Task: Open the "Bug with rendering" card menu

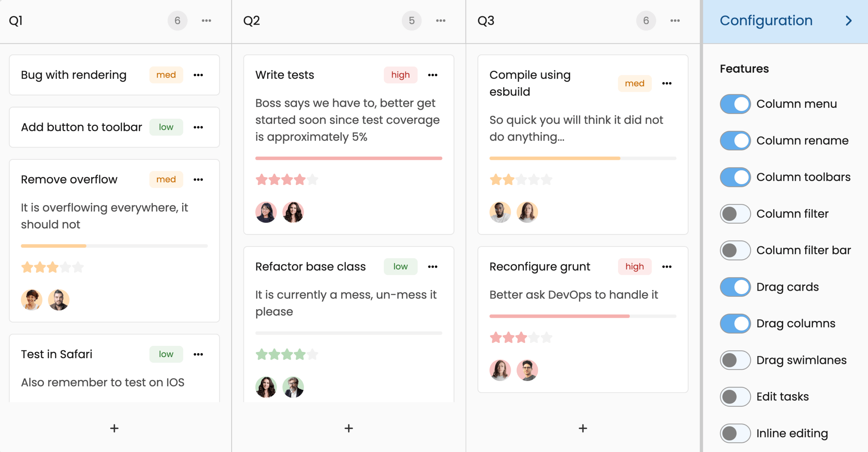Action: coord(198,75)
